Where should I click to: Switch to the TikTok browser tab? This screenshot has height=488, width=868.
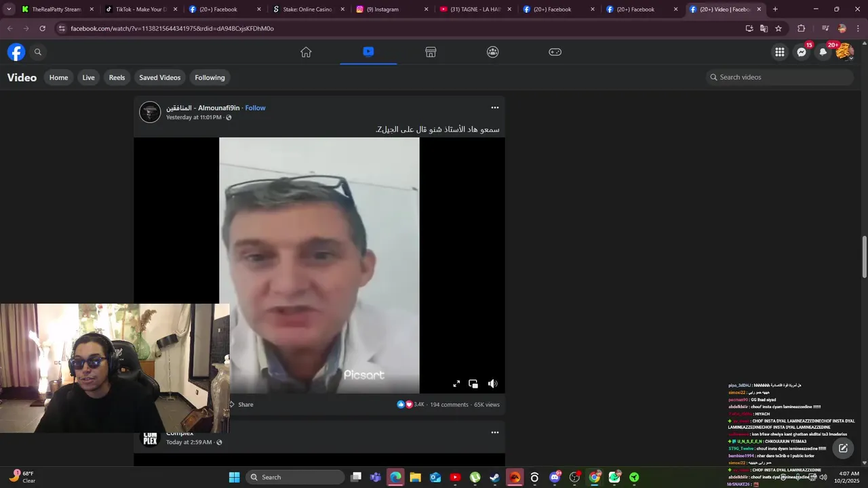point(140,9)
